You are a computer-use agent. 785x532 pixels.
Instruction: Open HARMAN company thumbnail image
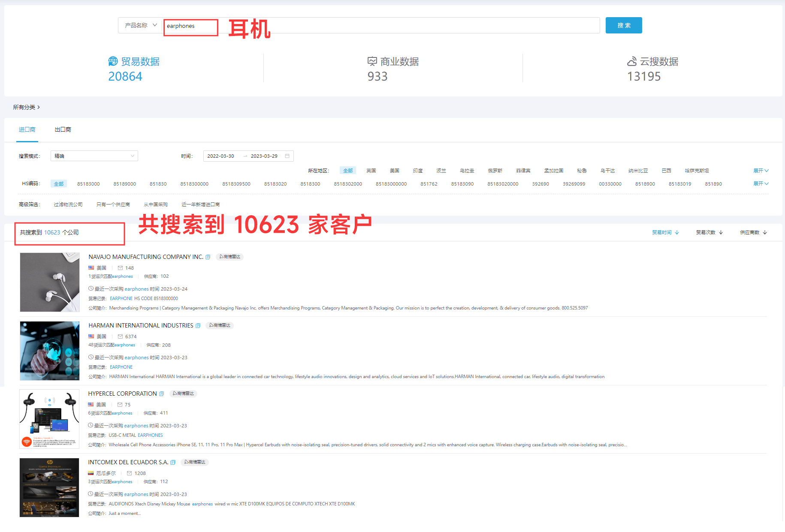pyautogui.click(x=50, y=351)
